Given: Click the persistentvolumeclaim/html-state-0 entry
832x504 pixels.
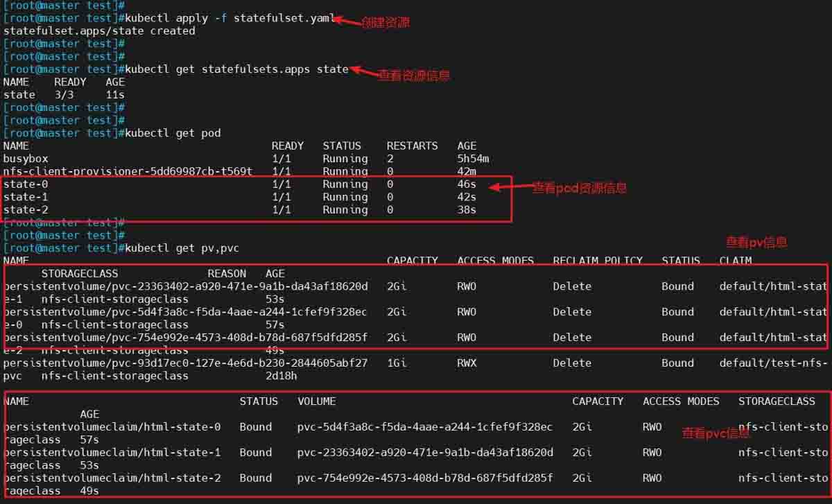Looking at the screenshot, I should point(112,427).
